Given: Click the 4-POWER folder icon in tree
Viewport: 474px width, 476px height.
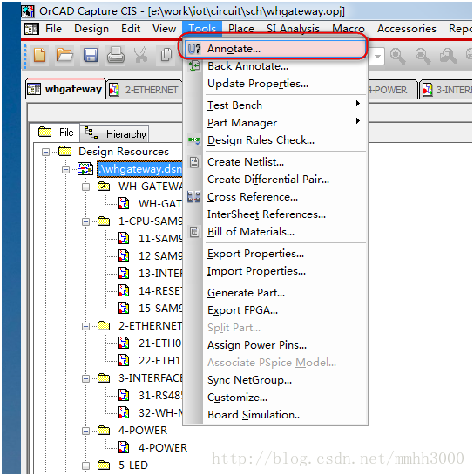Looking at the screenshot, I should pos(104,430).
